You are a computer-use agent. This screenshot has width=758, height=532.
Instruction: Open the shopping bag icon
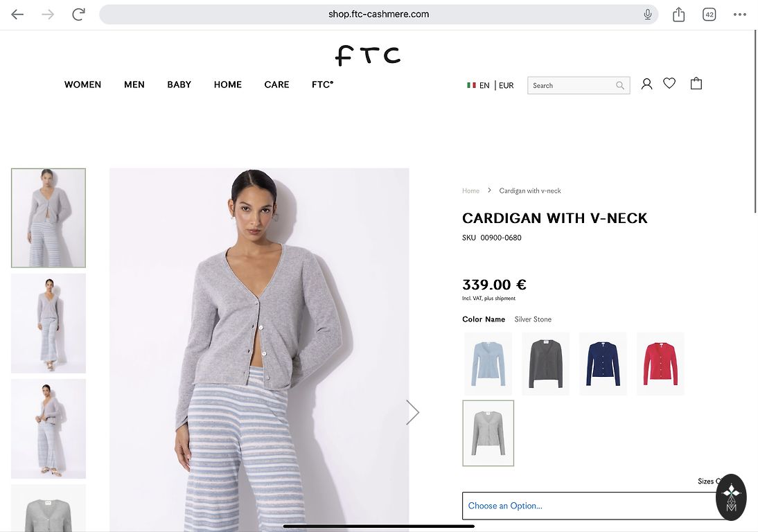coord(696,84)
